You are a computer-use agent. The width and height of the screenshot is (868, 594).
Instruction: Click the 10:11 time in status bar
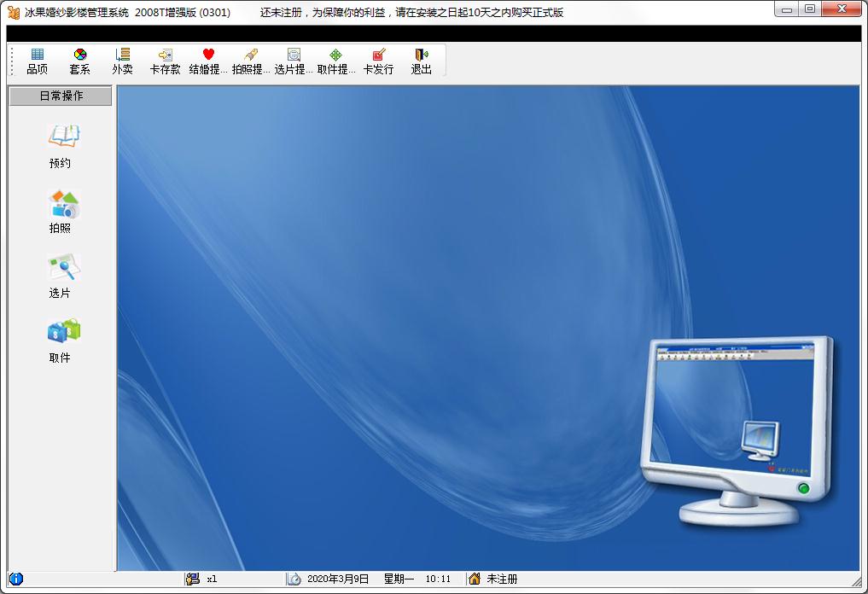(x=438, y=579)
